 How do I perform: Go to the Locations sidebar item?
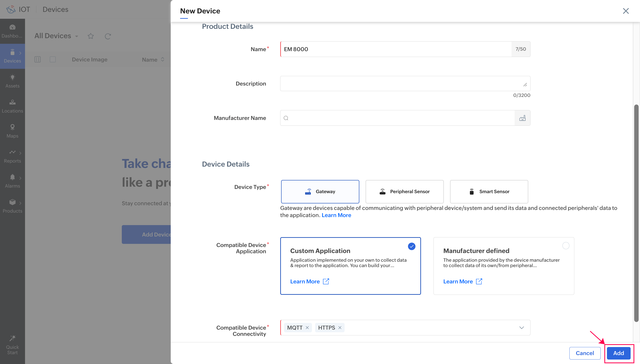pos(12,106)
